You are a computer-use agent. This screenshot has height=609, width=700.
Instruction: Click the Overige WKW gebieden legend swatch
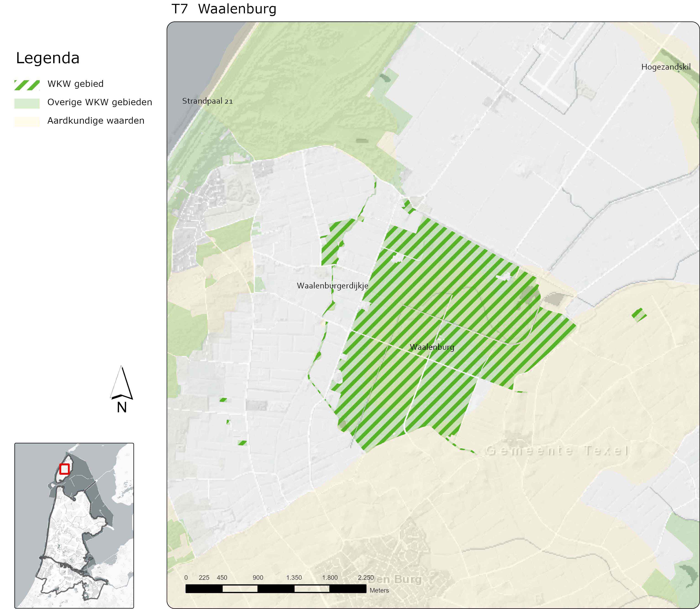coord(27,103)
